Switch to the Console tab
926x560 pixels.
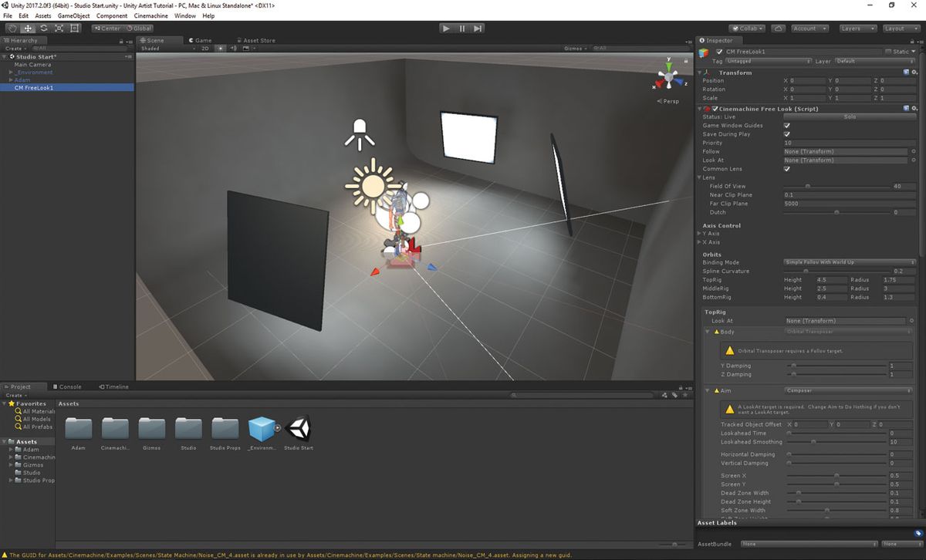point(69,386)
